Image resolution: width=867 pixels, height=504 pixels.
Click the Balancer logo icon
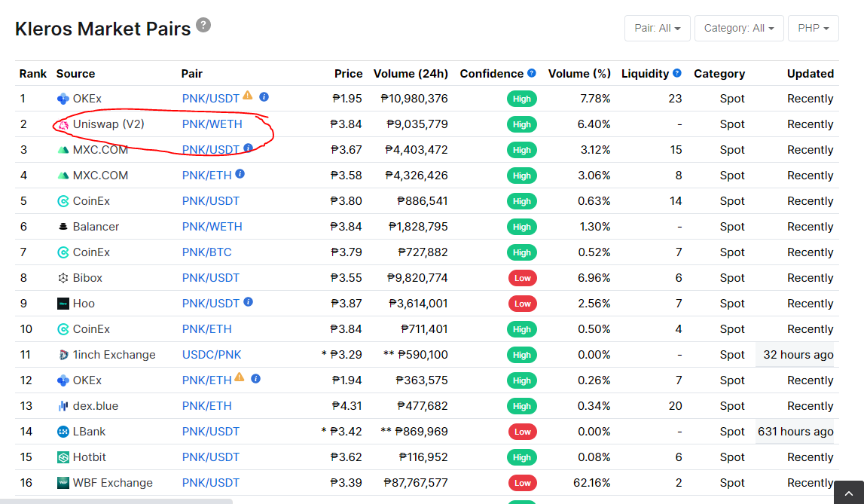[x=63, y=227]
